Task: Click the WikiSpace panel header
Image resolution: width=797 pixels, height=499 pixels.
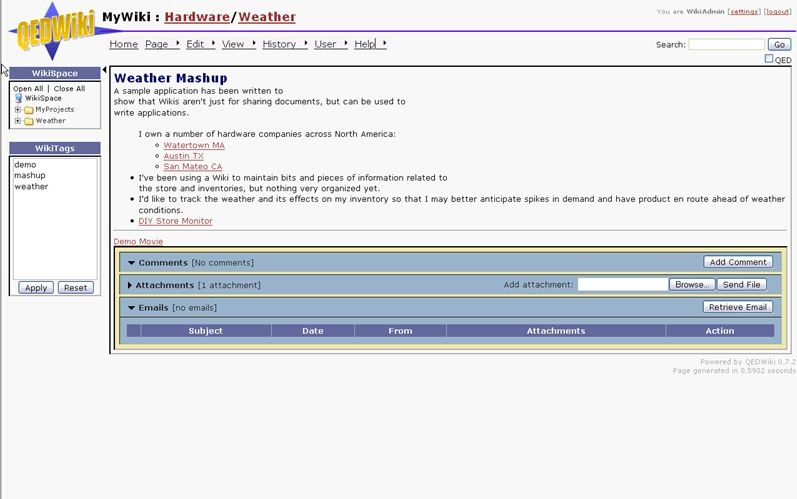Action: 55,73
